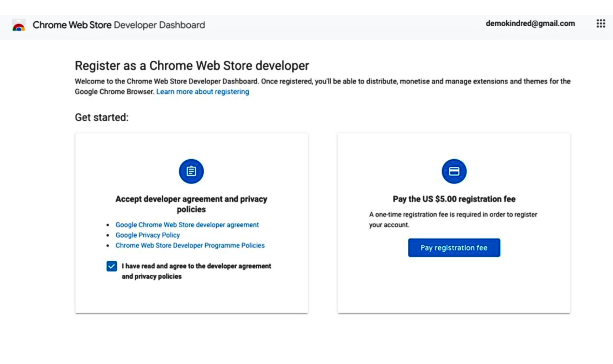Click the clipboard agreement icon
This screenshot has width=613, height=364.
pyautogui.click(x=191, y=171)
